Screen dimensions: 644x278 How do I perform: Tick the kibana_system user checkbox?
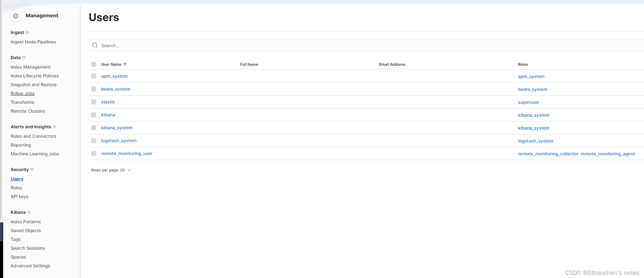click(x=94, y=128)
